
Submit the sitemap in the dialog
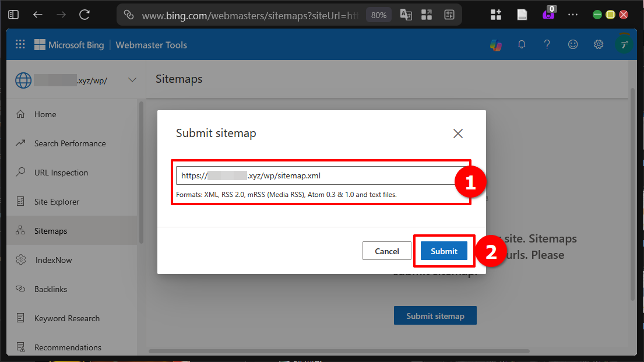(x=444, y=251)
